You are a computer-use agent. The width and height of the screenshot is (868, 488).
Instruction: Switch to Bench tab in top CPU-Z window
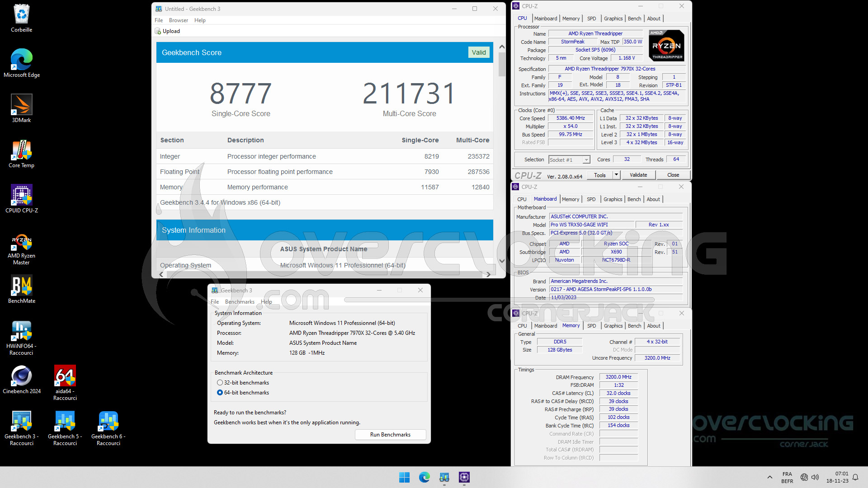click(635, 19)
